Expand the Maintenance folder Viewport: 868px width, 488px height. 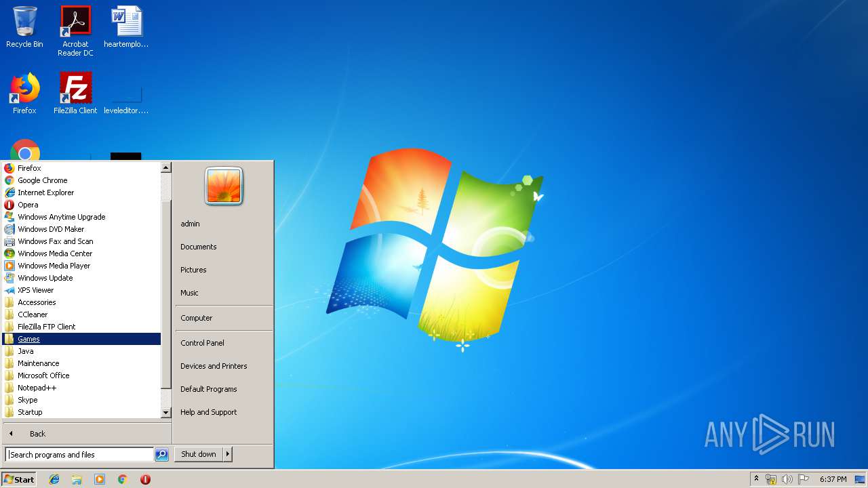coord(81,363)
